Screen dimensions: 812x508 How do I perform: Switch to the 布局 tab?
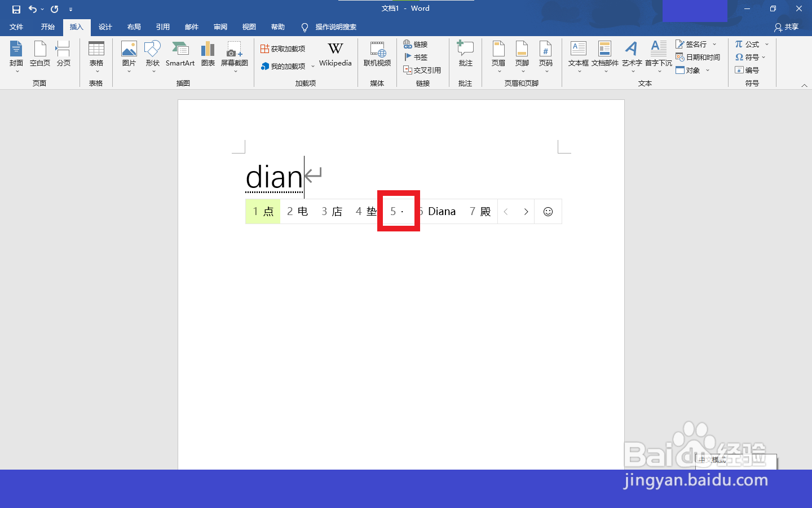point(134,27)
